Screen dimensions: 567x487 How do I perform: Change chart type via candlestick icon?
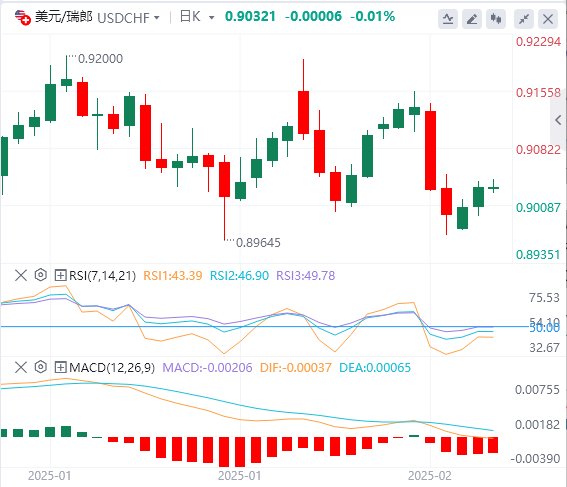pyautogui.click(x=496, y=19)
